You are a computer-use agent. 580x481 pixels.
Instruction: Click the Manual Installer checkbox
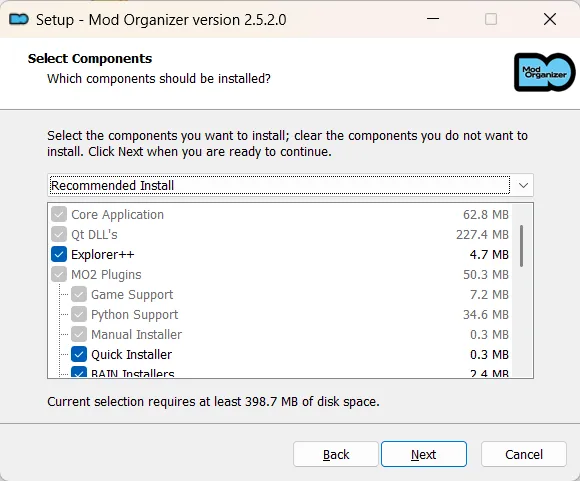coord(79,334)
